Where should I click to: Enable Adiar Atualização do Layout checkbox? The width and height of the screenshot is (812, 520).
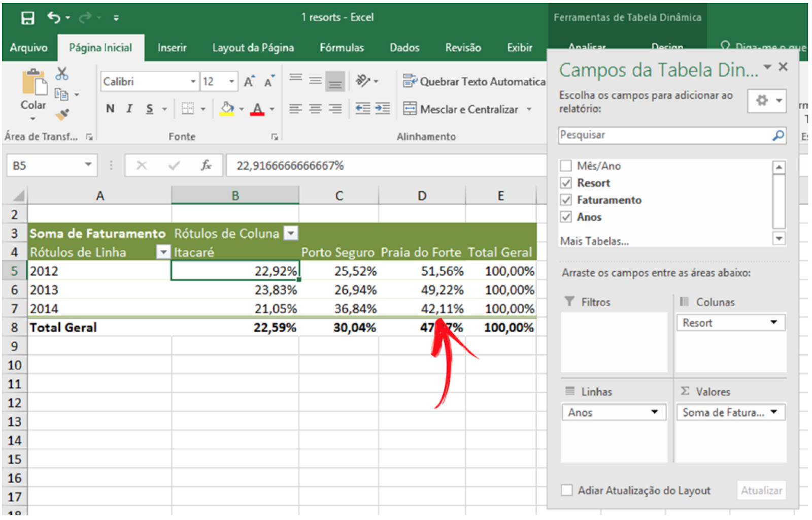pos(567,491)
